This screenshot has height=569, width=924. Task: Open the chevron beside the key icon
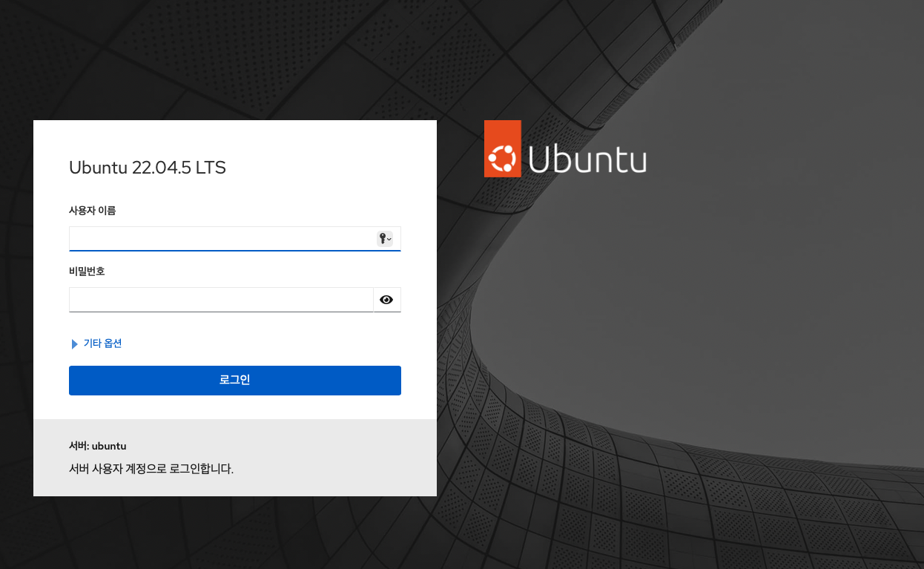click(389, 239)
